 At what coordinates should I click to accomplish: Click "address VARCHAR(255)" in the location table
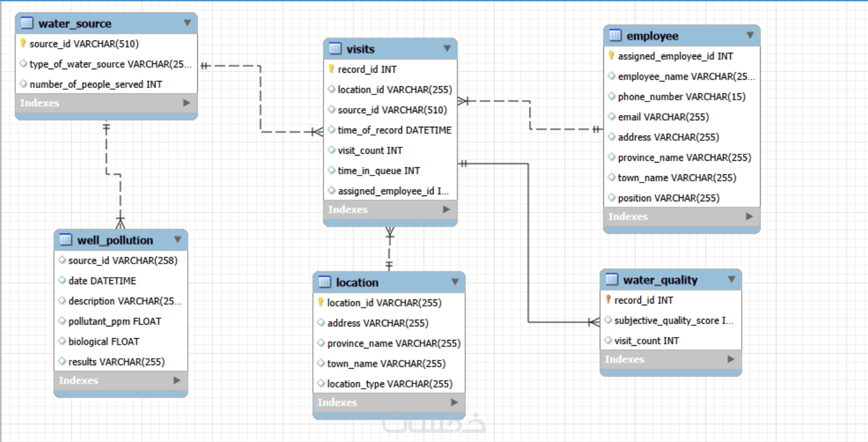pyautogui.click(x=378, y=323)
